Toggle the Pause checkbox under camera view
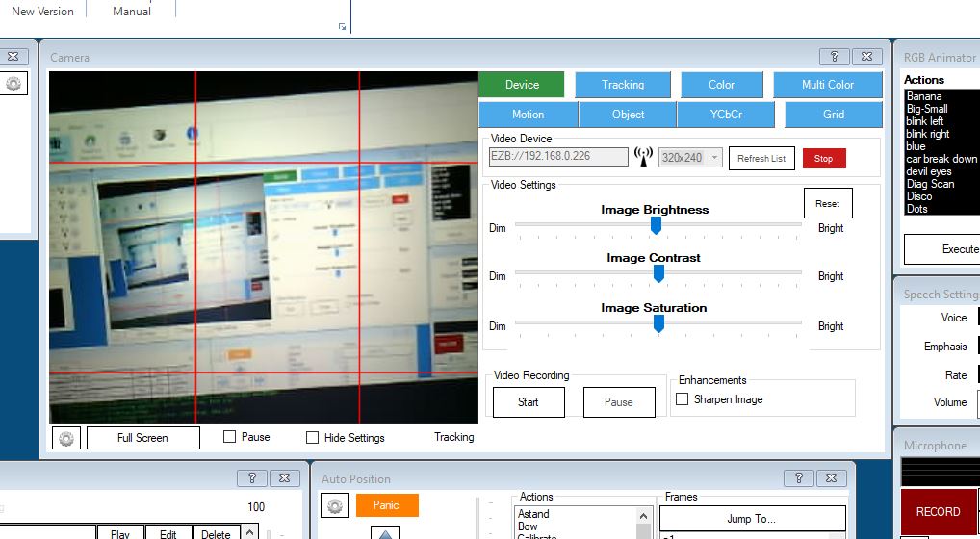 [229, 437]
